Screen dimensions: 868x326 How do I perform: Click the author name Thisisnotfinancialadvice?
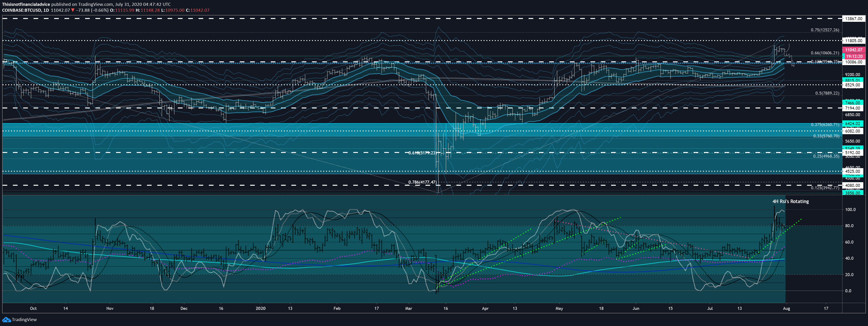pyautogui.click(x=26, y=4)
